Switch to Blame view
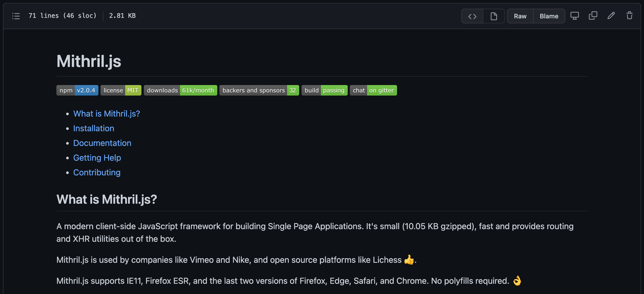644x294 pixels. click(549, 16)
